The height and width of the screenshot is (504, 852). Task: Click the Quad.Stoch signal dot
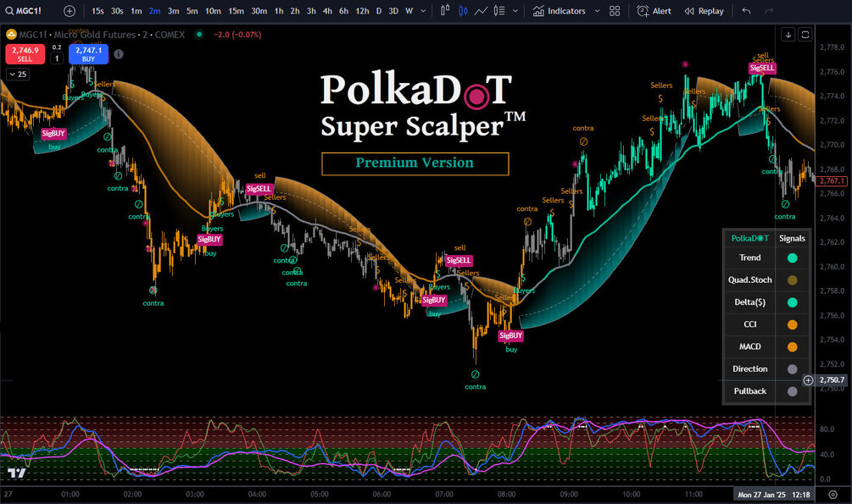click(792, 280)
